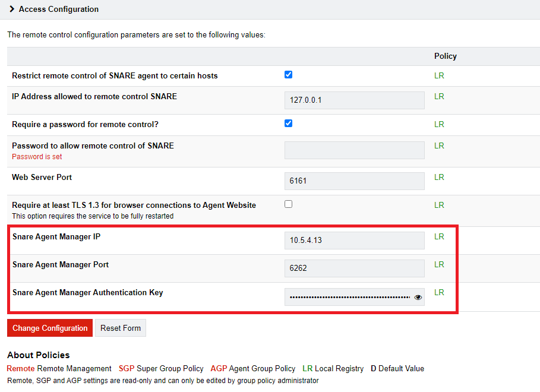
Task: Click the remote control password input field
Action: pyautogui.click(x=355, y=150)
